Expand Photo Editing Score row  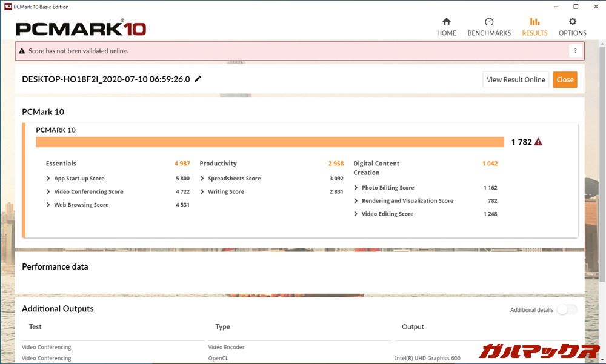(x=356, y=188)
